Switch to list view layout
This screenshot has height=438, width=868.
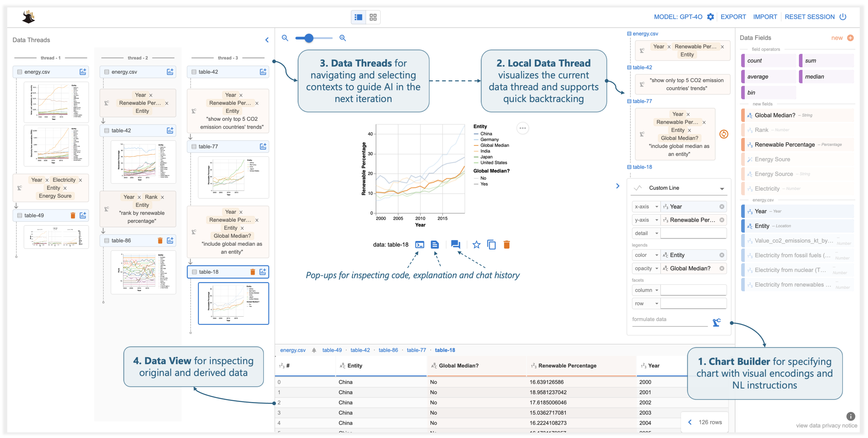point(358,17)
